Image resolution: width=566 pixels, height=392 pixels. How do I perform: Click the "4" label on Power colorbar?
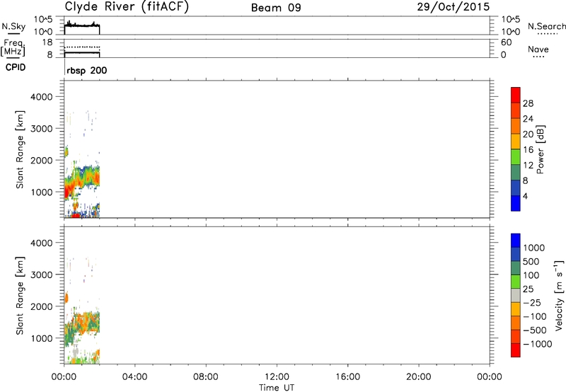(x=525, y=197)
